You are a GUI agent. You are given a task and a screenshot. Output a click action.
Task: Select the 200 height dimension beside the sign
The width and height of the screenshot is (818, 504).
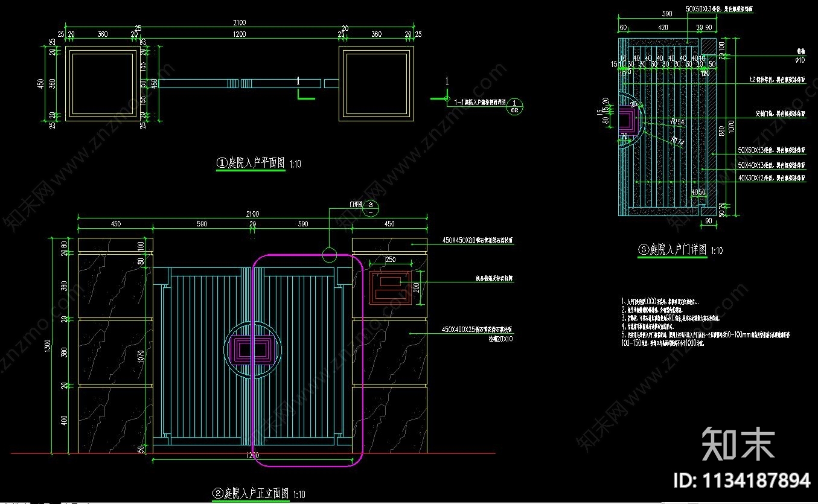click(415, 287)
